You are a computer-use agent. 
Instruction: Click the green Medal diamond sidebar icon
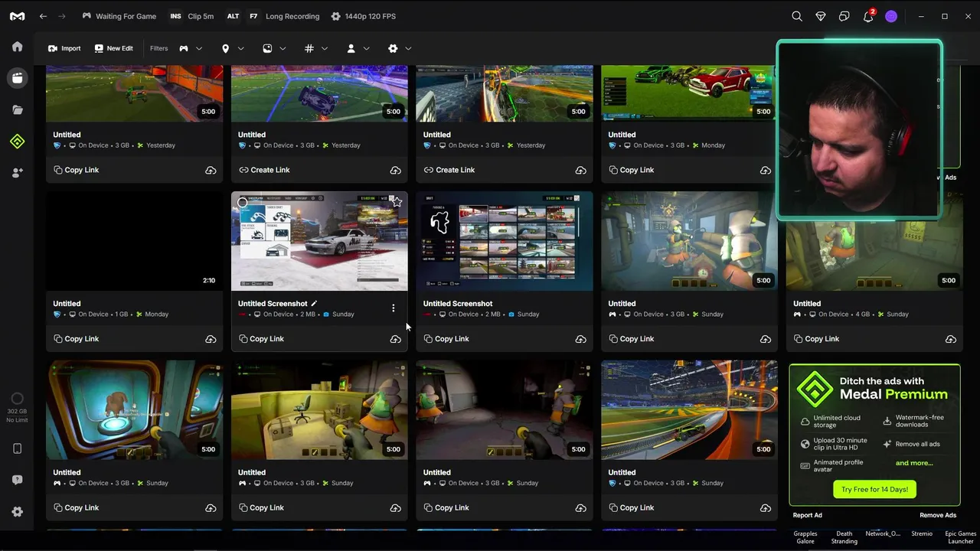[17, 142]
